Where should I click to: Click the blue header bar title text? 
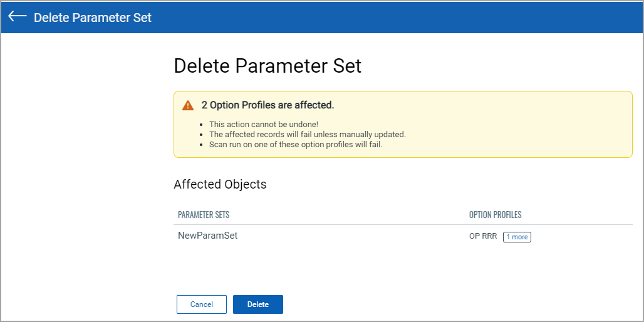click(x=93, y=18)
